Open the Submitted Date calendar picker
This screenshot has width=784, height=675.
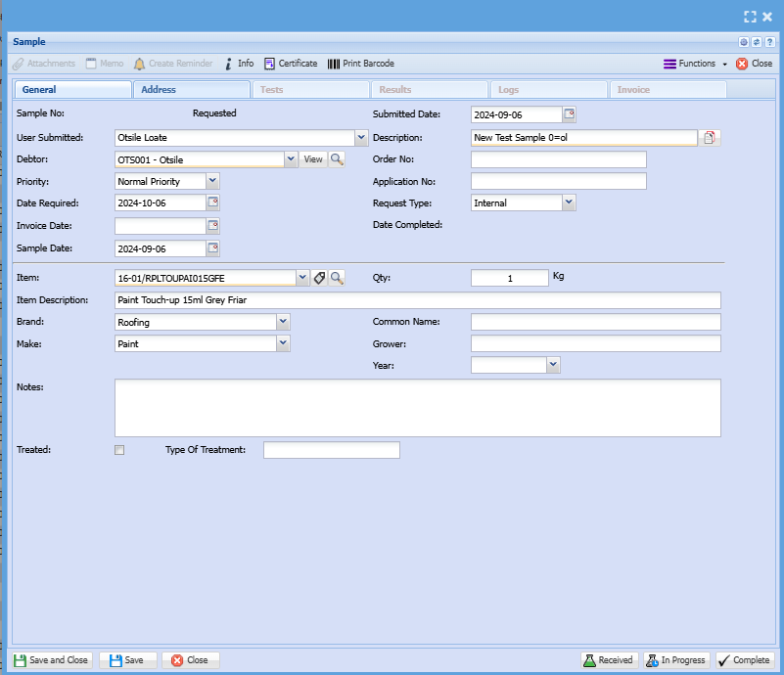[570, 114]
